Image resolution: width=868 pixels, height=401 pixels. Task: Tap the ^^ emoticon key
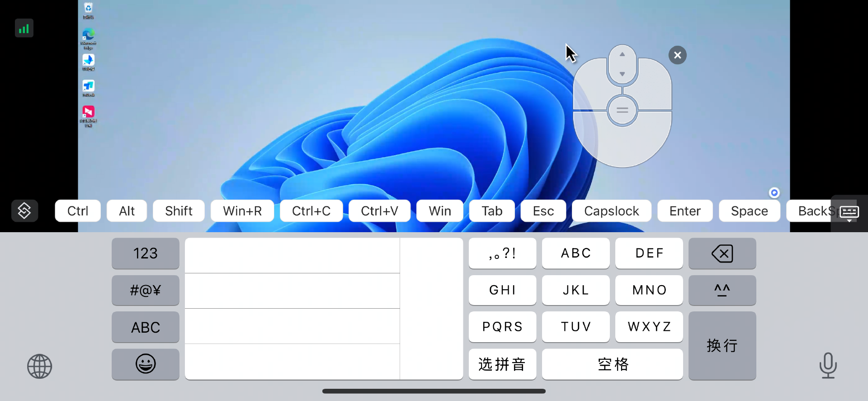tap(722, 290)
